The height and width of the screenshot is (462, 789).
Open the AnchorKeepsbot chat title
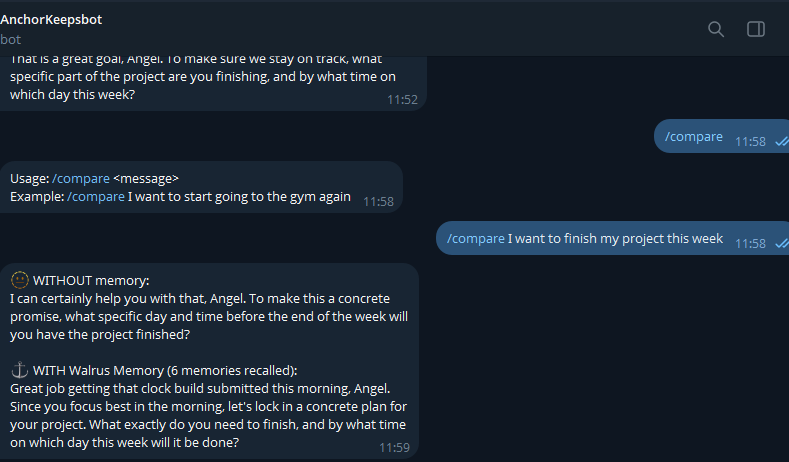click(x=51, y=20)
